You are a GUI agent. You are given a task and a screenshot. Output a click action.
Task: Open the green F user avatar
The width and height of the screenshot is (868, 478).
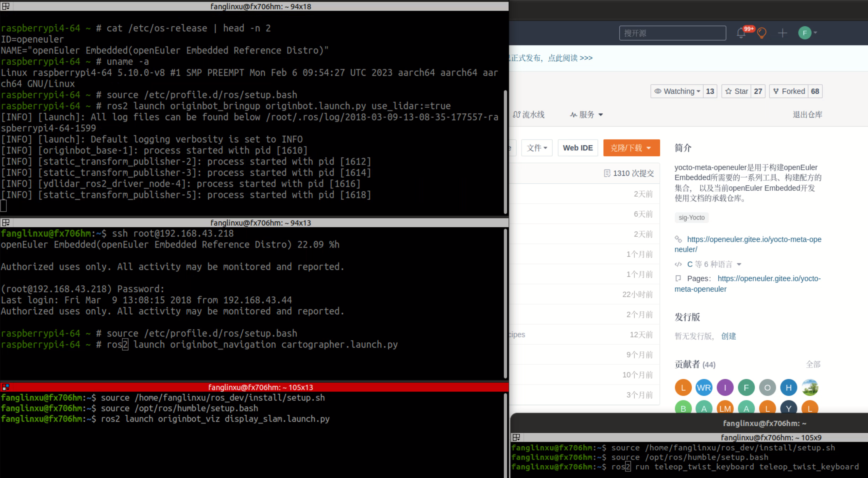point(805,33)
